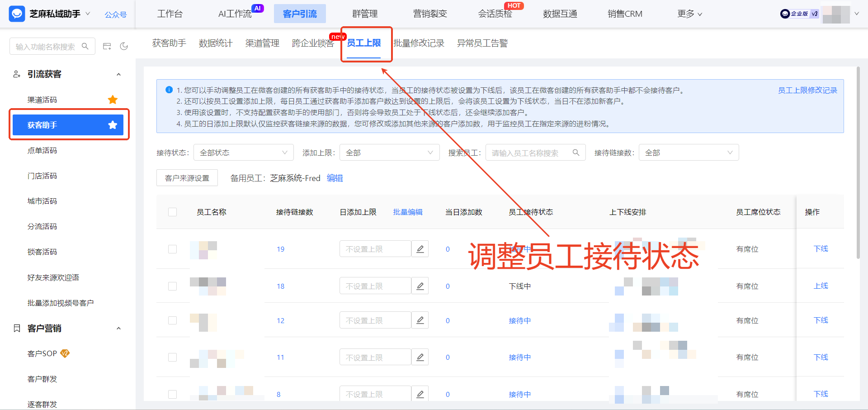Tick the checkbox for the row with 11 links
Screen dimensions: 868x410
[172, 357]
